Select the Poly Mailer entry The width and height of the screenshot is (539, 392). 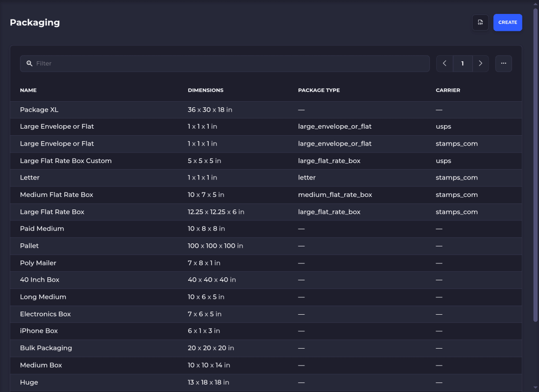pyautogui.click(x=266, y=263)
